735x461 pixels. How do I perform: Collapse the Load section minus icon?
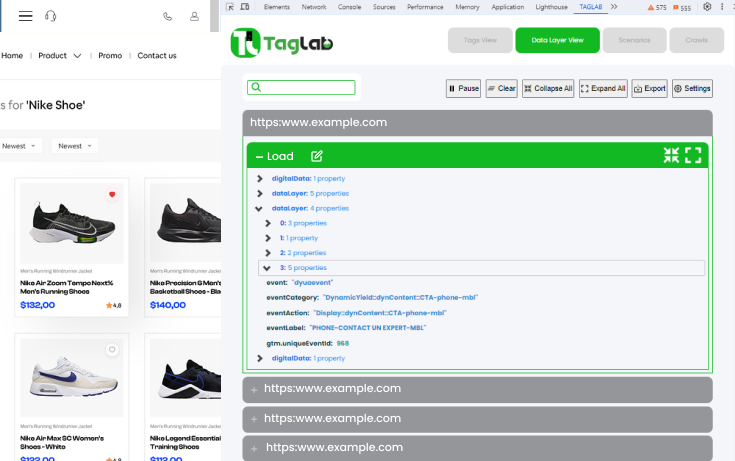(259, 157)
